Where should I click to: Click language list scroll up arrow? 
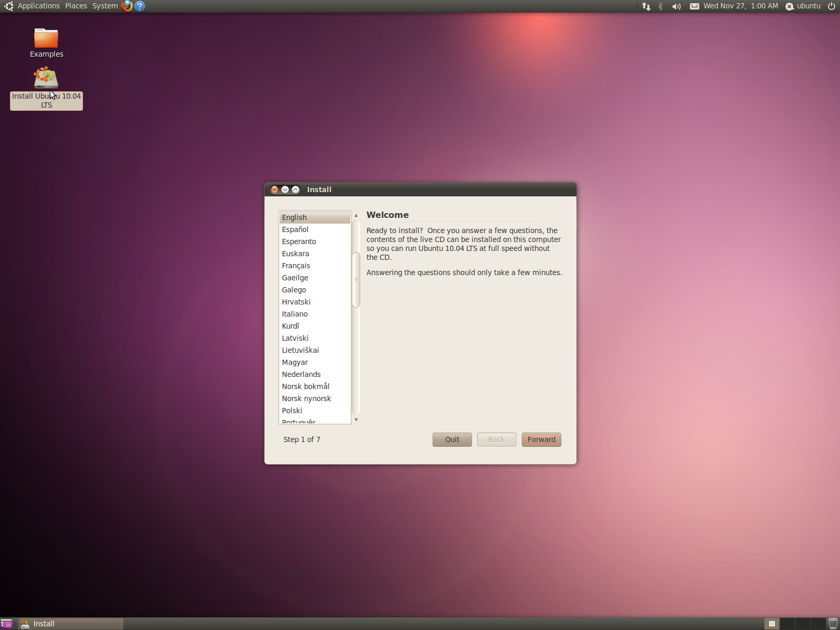(x=356, y=215)
